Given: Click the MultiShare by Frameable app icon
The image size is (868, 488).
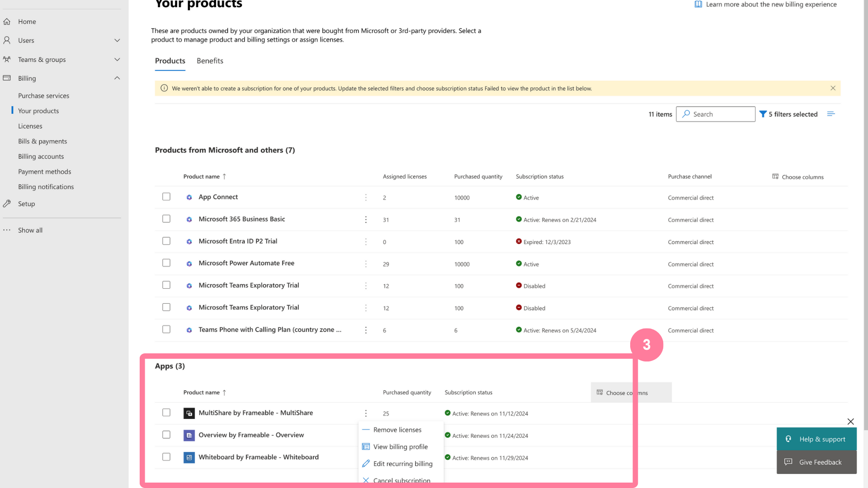Looking at the screenshot, I should (x=189, y=413).
